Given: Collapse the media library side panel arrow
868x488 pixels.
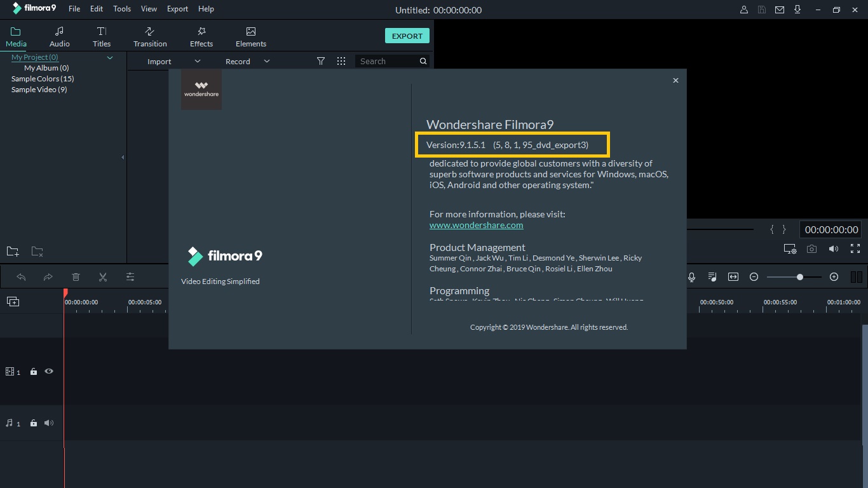Looking at the screenshot, I should (123, 158).
